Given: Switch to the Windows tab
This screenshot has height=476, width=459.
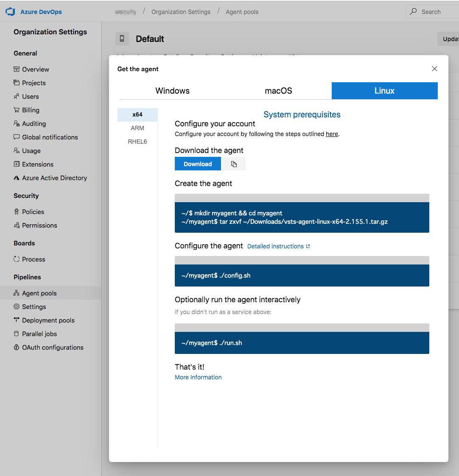Looking at the screenshot, I should (x=172, y=91).
